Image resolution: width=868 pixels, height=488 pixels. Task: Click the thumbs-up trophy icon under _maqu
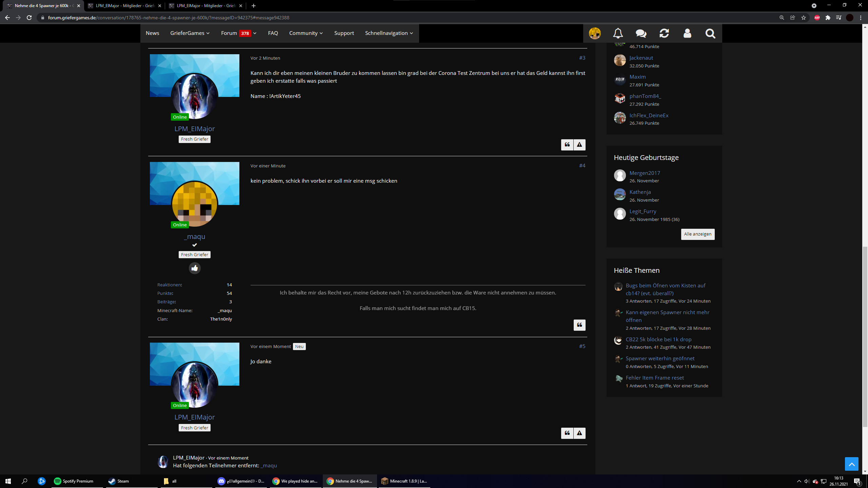[195, 268]
